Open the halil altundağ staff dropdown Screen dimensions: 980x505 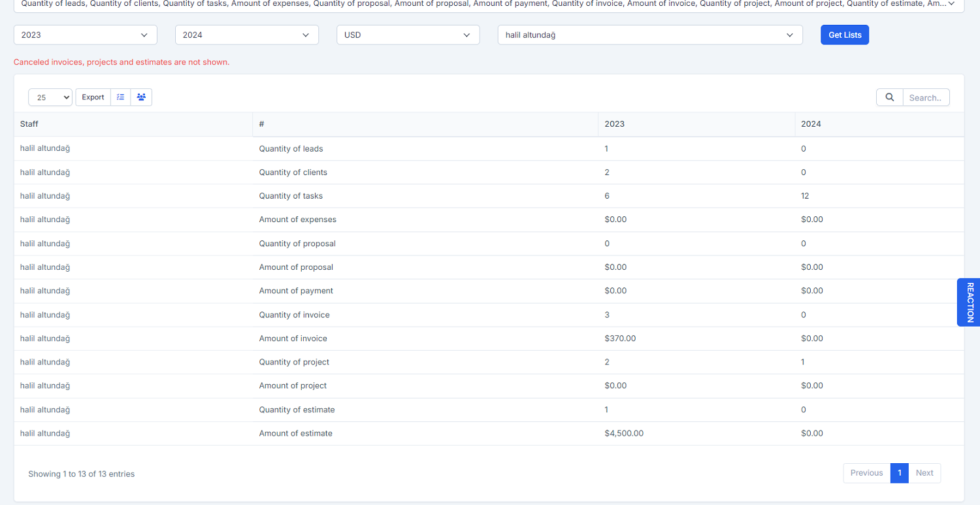[650, 35]
